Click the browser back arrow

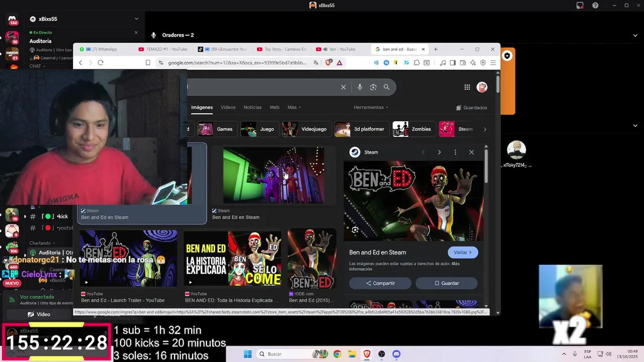[80, 63]
